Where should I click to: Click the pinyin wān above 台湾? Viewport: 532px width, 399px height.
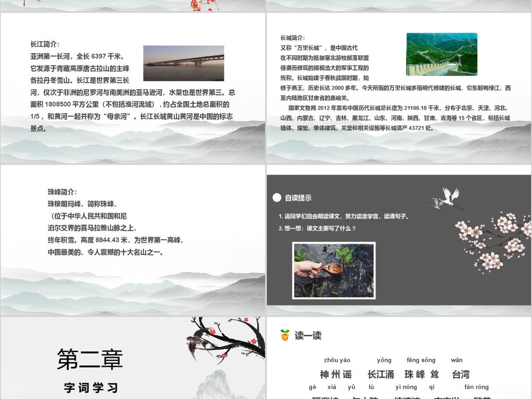[457, 360]
